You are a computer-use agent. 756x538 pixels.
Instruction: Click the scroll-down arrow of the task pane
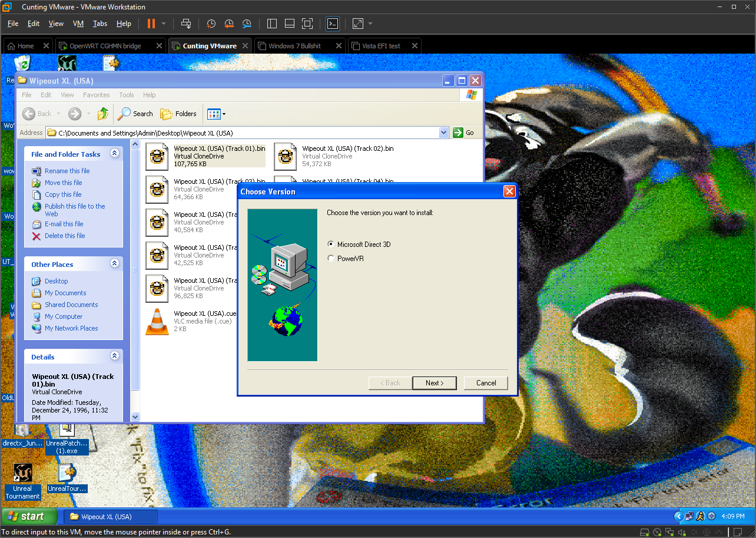(x=135, y=417)
